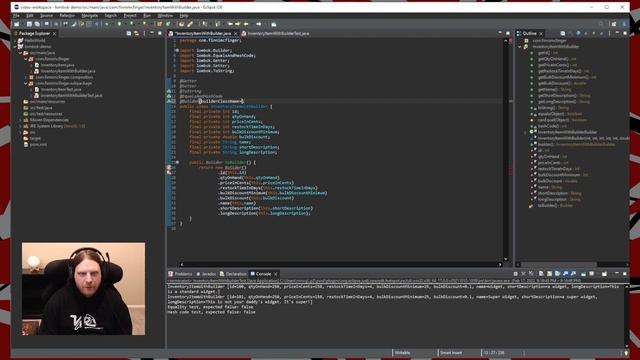Image resolution: width=640 pixels, height=360 pixels.
Task: Click the Terminate icon in the Console toolbar
Action: point(516,274)
